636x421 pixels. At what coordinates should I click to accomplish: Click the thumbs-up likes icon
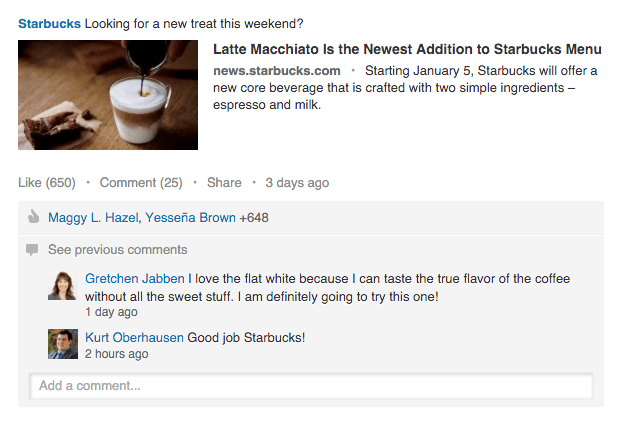click(x=32, y=217)
